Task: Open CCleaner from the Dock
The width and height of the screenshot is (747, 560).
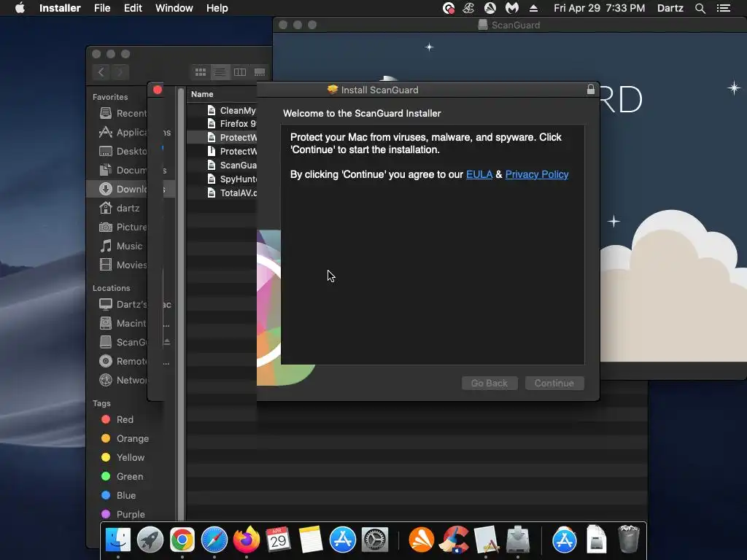Action: 454,540
